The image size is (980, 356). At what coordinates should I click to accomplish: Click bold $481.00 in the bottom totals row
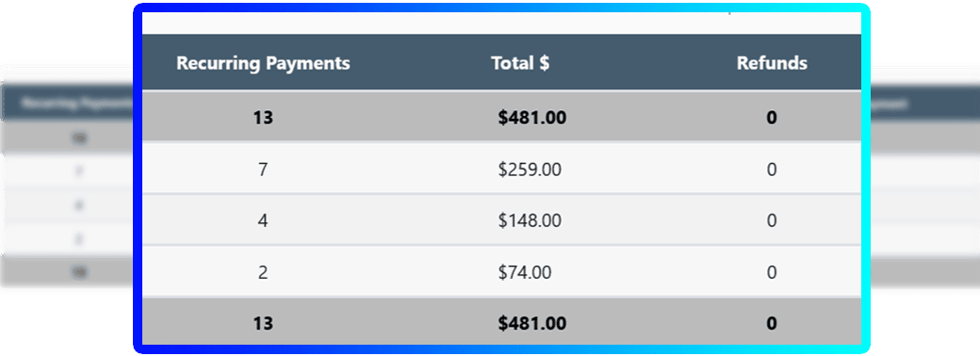pos(532,324)
